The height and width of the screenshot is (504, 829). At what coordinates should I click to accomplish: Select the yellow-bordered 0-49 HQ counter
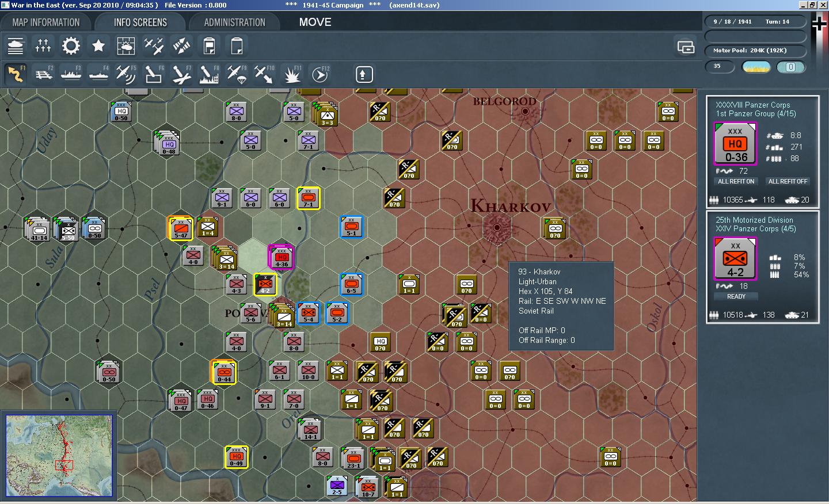(236, 457)
